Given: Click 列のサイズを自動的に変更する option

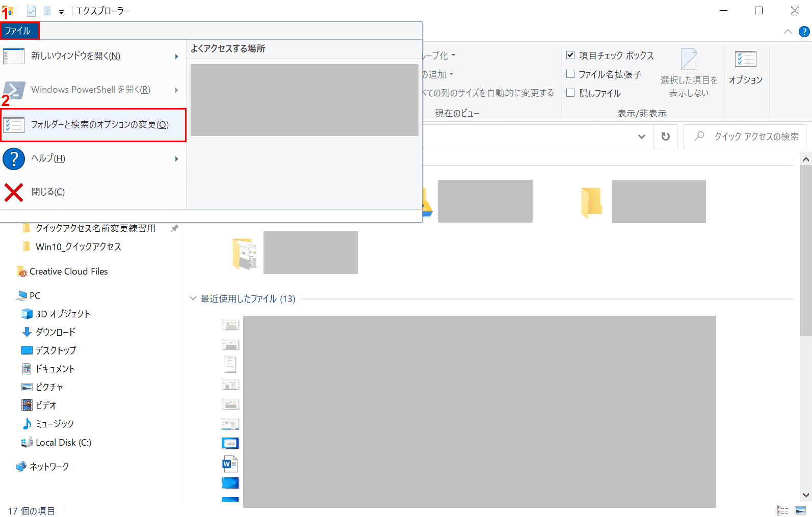Looking at the screenshot, I should [488, 93].
